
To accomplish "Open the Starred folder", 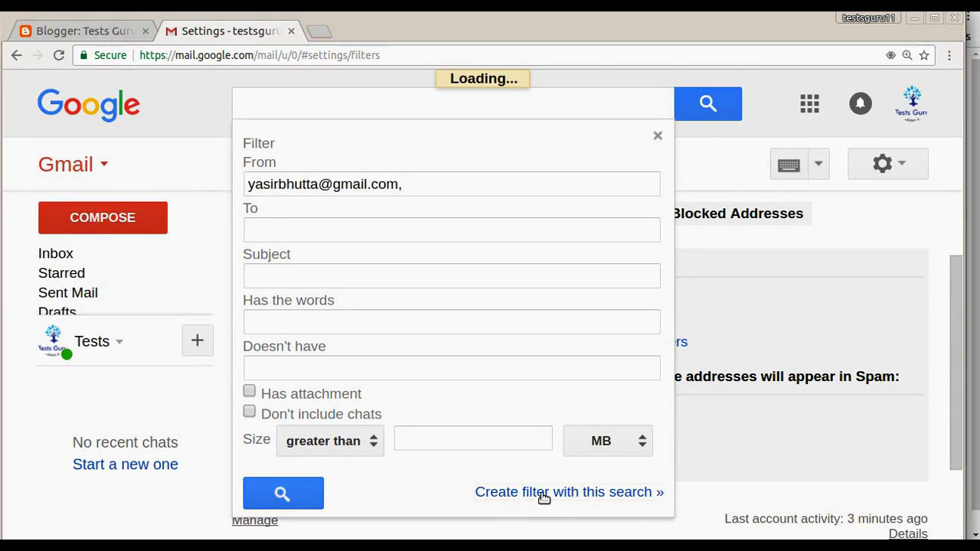I will (61, 273).
